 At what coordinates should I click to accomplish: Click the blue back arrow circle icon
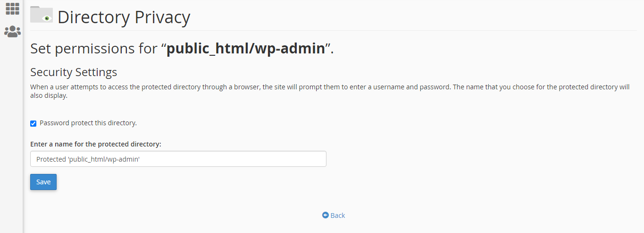pyautogui.click(x=325, y=215)
